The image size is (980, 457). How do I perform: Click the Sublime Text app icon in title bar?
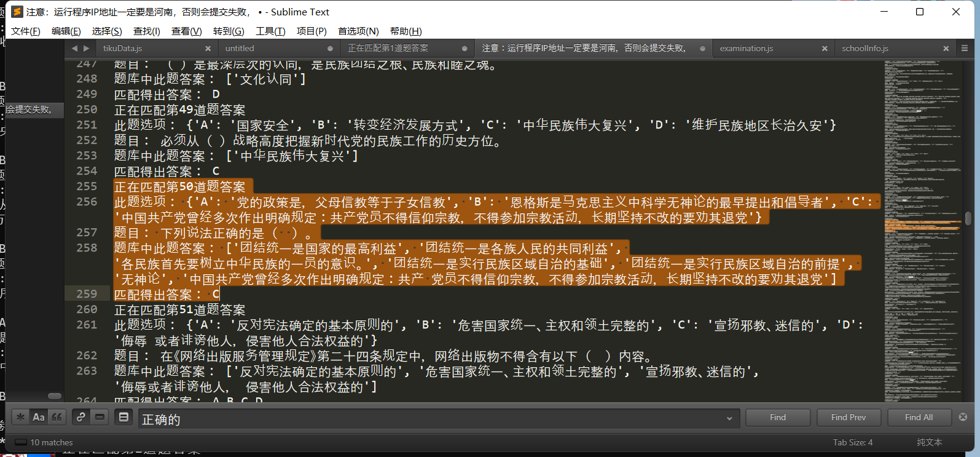(x=17, y=12)
